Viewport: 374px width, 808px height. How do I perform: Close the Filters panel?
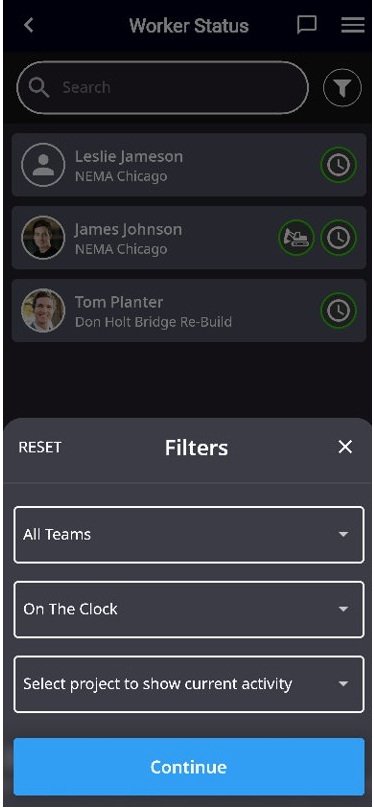click(x=345, y=447)
